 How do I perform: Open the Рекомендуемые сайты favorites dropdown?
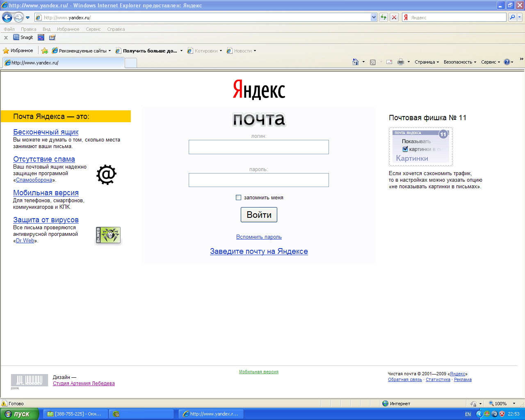81,51
